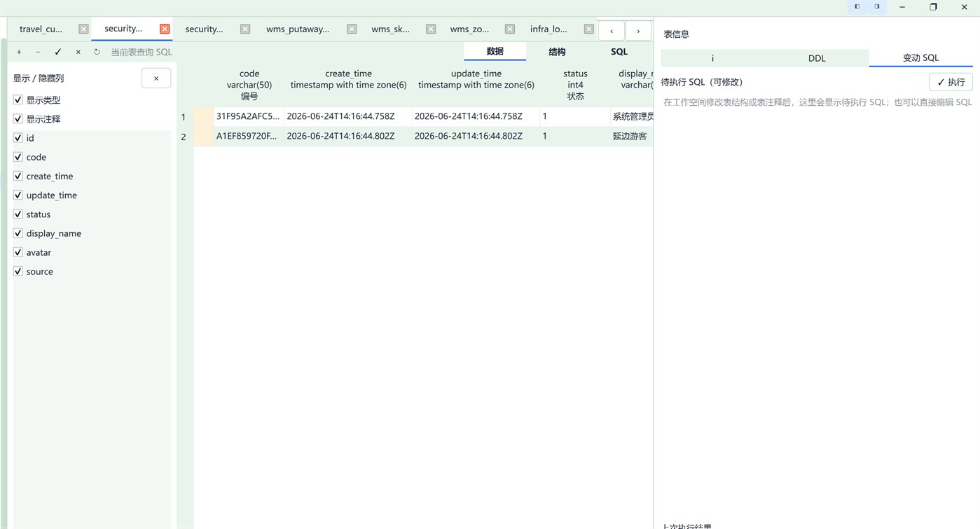980x529 pixels.
Task: Uncheck the id column checkbox
Action: 18,138
